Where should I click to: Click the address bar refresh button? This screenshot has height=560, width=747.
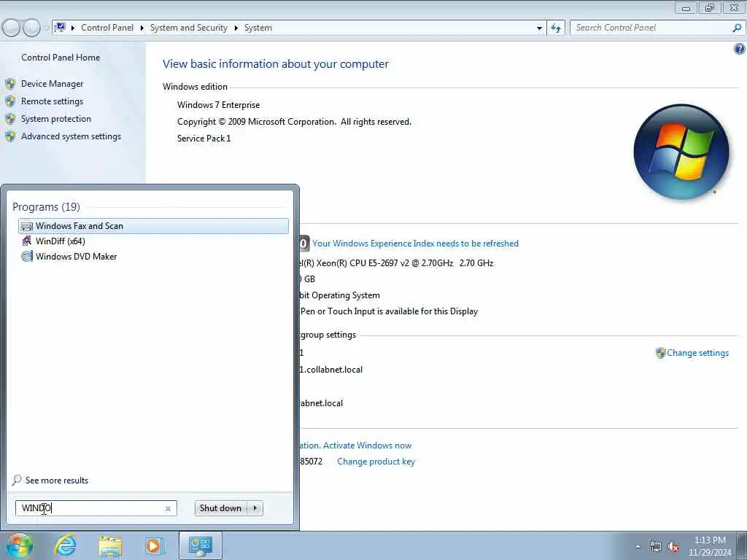[x=556, y=28]
